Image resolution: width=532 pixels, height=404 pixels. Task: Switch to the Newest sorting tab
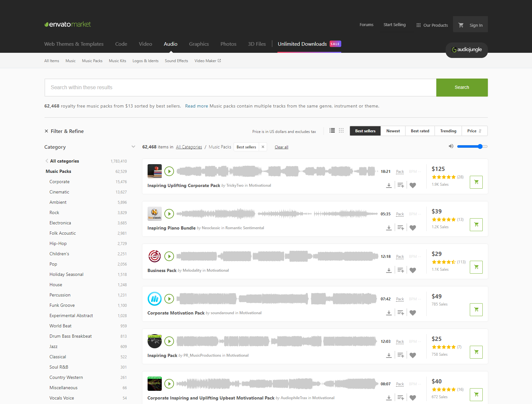[x=393, y=131]
